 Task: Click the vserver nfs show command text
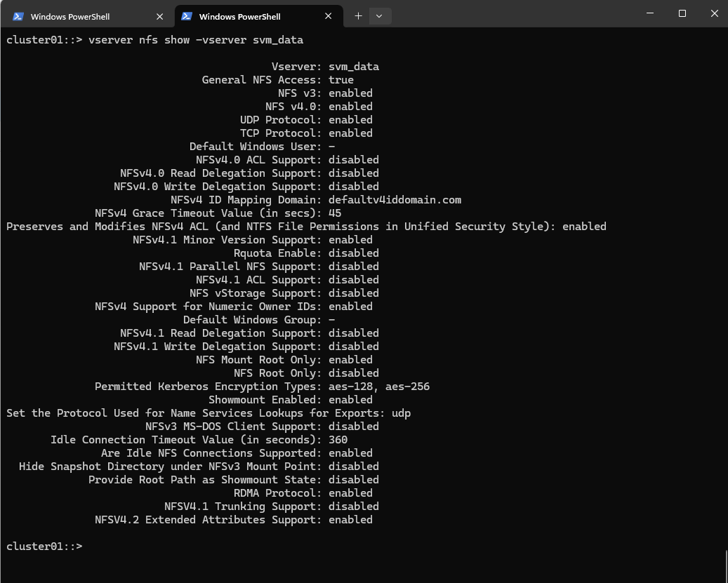(x=196, y=40)
